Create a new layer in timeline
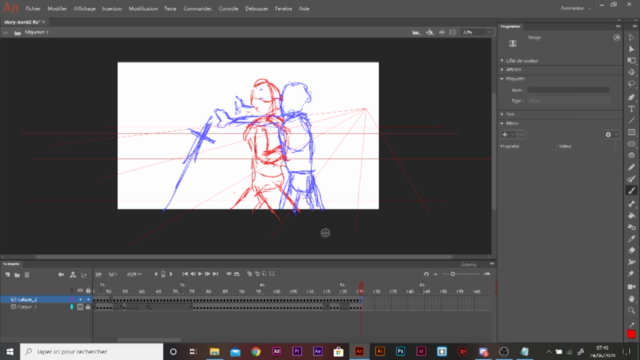The width and height of the screenshot is (640, 360). [x=7, y=275]
